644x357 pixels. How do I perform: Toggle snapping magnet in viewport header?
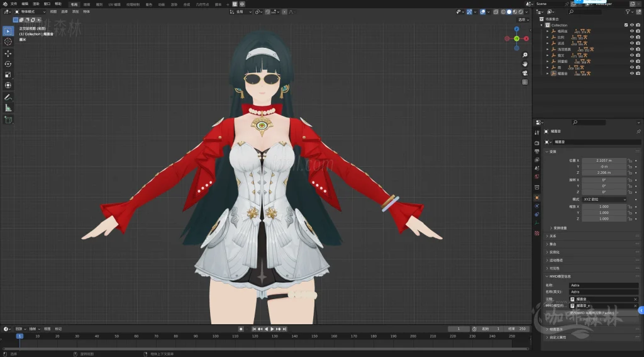click(x=268, y=12)
